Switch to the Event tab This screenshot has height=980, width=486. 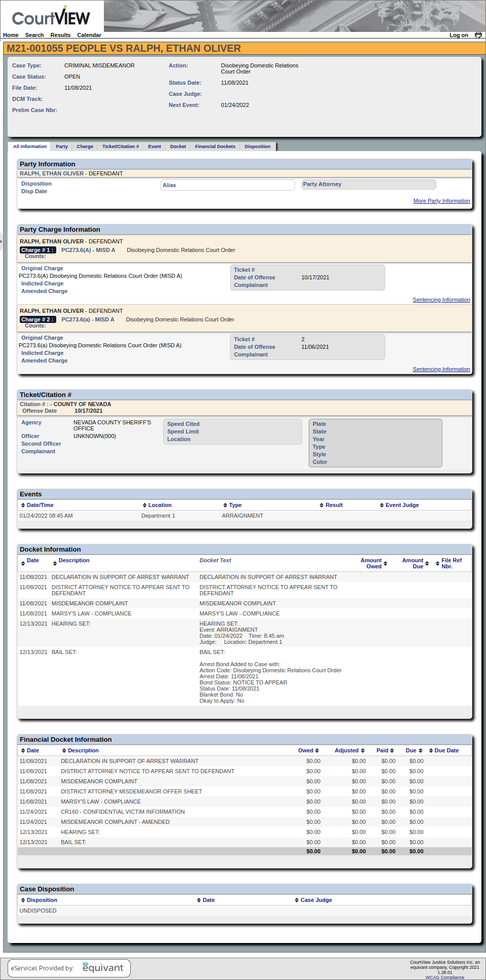(x=155, y=147)
